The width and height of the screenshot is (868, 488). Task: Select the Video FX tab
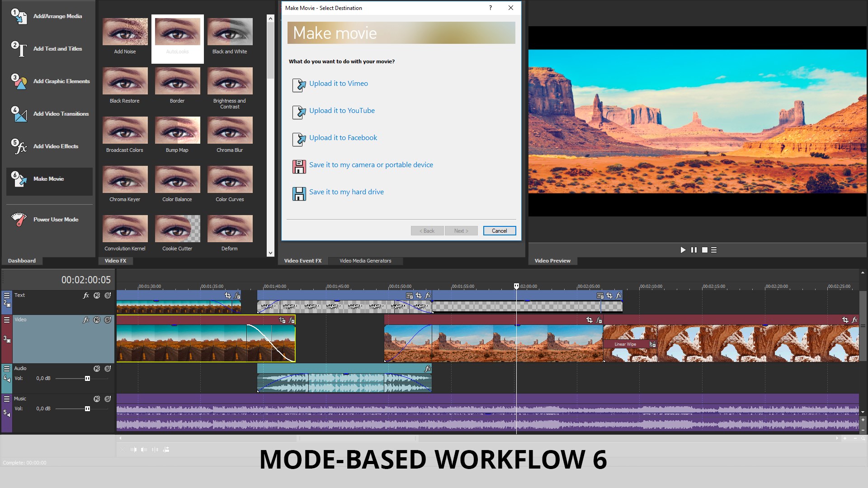(x=115, y=261)
